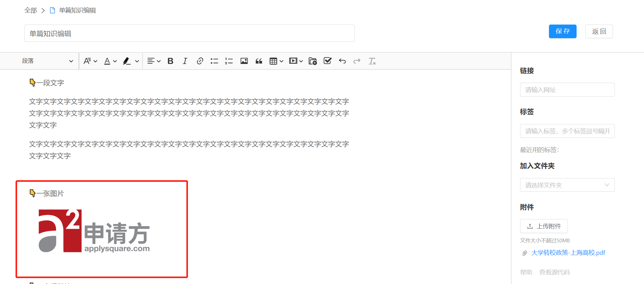The image size is (644, 284).
Task: Open the font size dropdown
Action: tap(90, 61)
